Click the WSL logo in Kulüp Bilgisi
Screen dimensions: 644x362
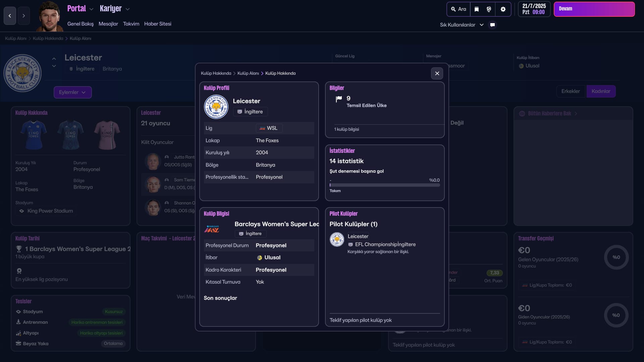tap(212, 229)
